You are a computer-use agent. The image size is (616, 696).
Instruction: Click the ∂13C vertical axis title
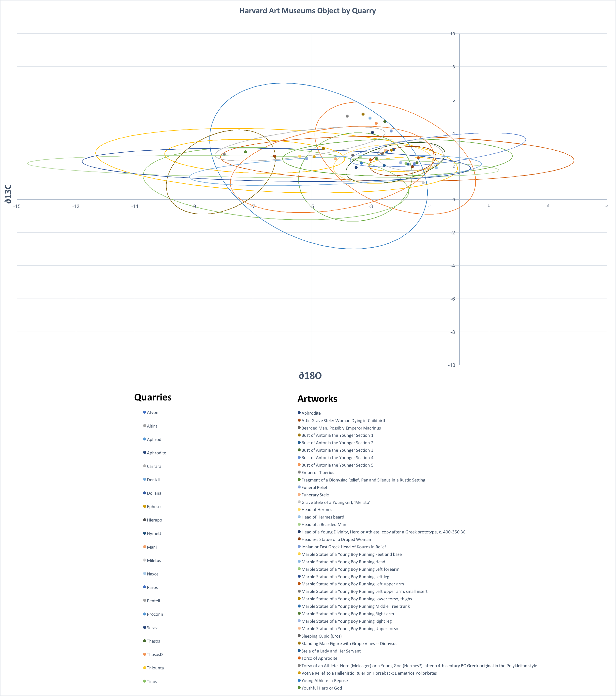[x=8, y=194]
